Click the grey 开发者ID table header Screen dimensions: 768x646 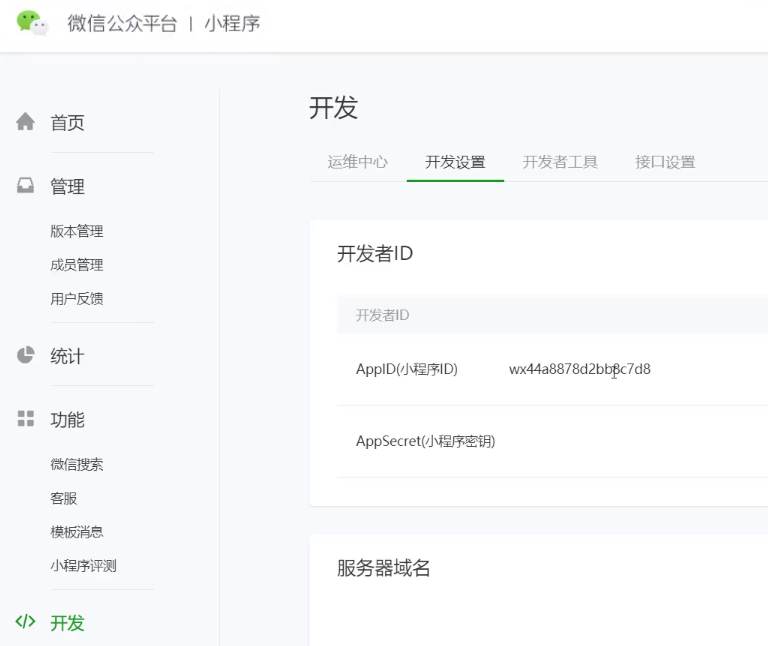pyautogui.click(x=383, y=315)
